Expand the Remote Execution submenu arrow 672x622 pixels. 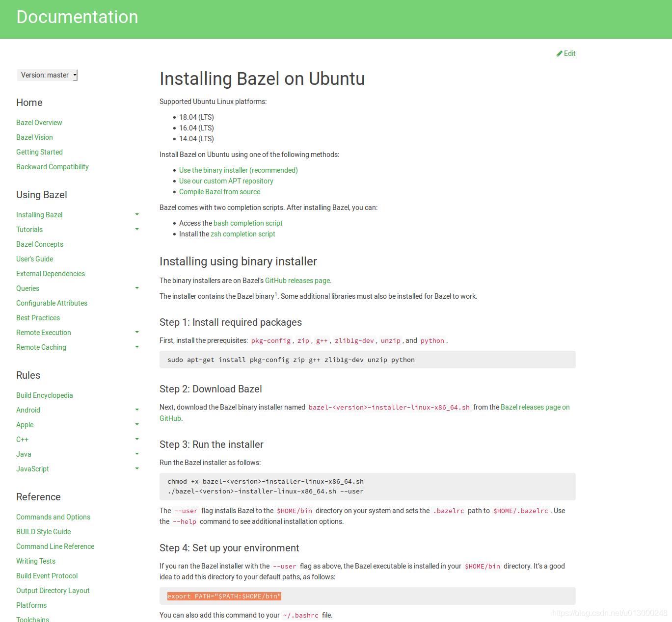[x=137, y=332]
